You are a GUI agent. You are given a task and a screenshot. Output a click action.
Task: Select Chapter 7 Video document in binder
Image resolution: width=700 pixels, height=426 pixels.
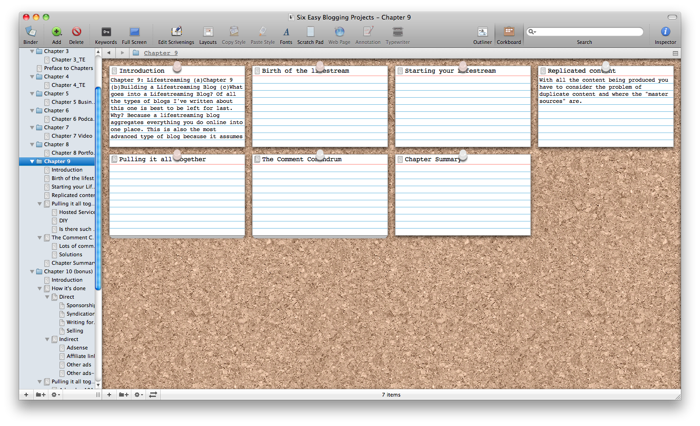pos(71,136)
